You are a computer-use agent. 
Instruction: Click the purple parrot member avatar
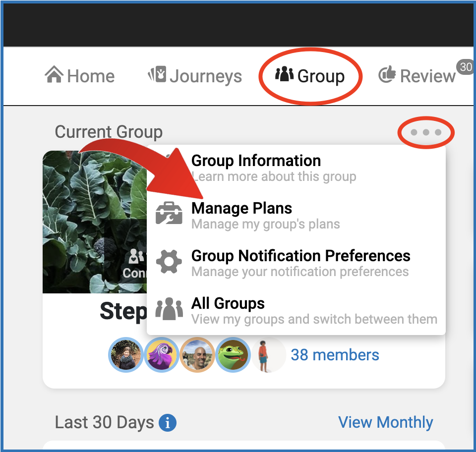(162, 355)
